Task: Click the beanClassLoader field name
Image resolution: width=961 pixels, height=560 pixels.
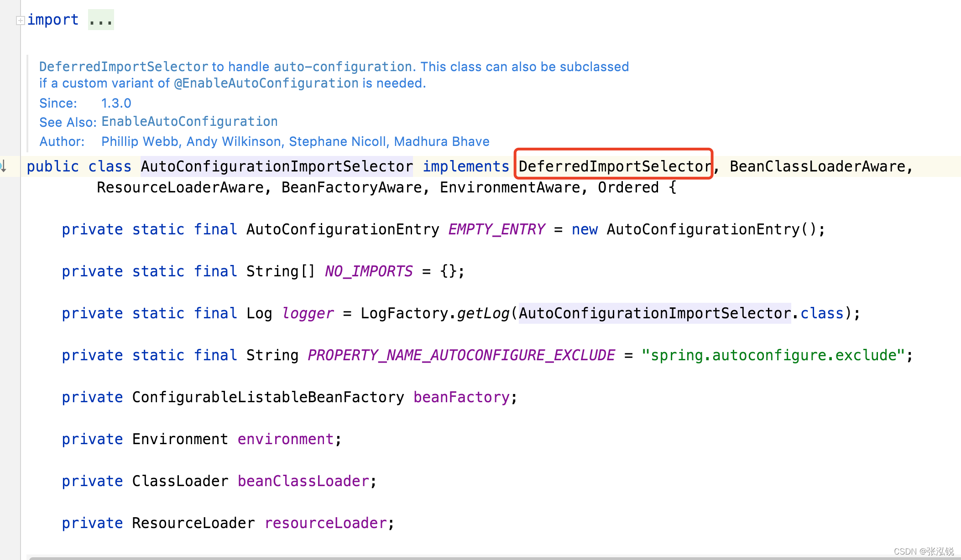Action: click(x=303, y=481)
